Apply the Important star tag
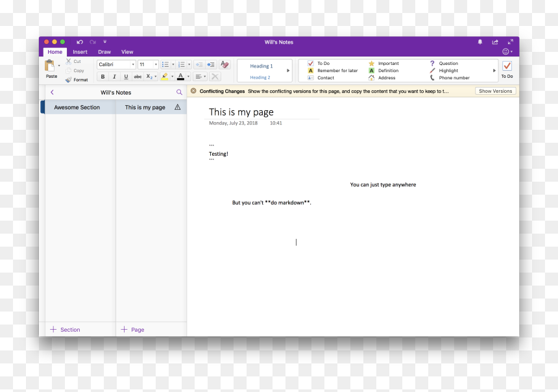 click(383, 64)
